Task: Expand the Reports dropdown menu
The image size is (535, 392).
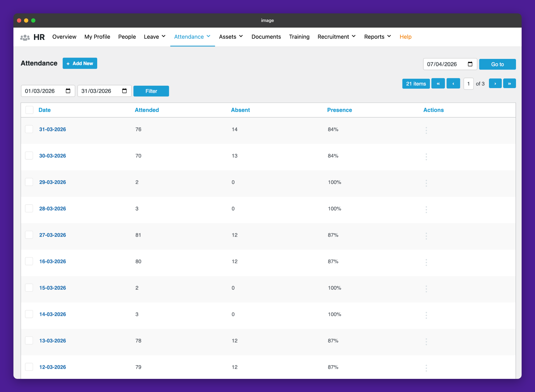Action: coord(377,37)
